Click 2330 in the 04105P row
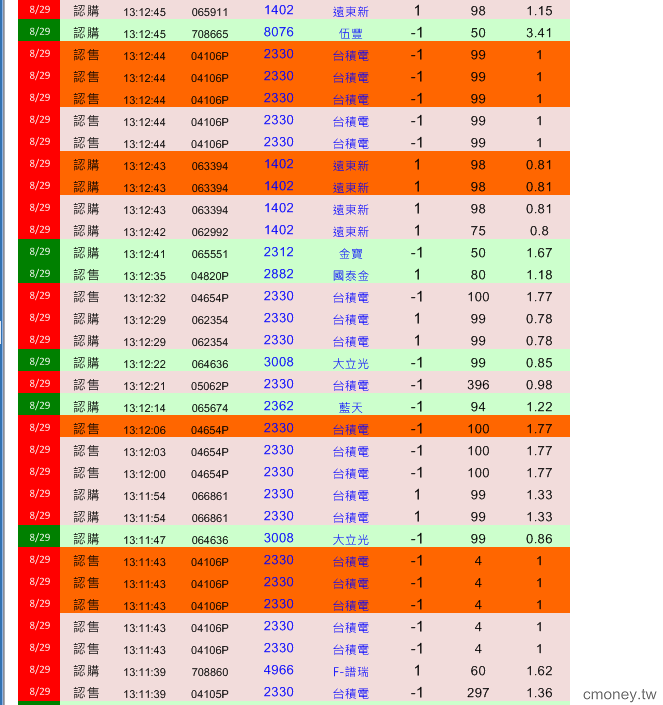 coord(278,692)
